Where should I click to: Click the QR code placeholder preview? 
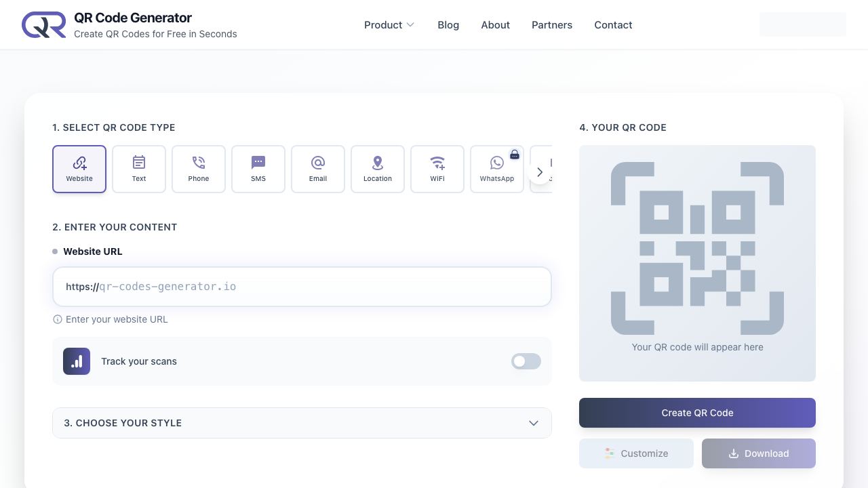[x=697, y=263]
